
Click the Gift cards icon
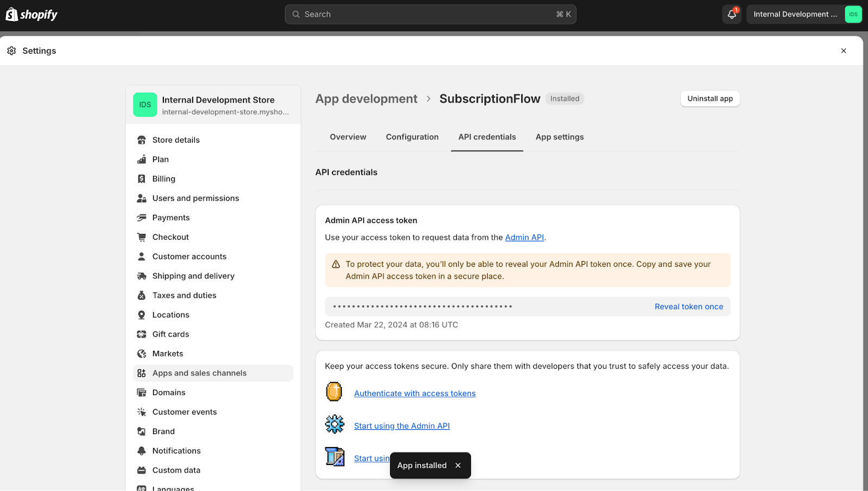[142, 334]
